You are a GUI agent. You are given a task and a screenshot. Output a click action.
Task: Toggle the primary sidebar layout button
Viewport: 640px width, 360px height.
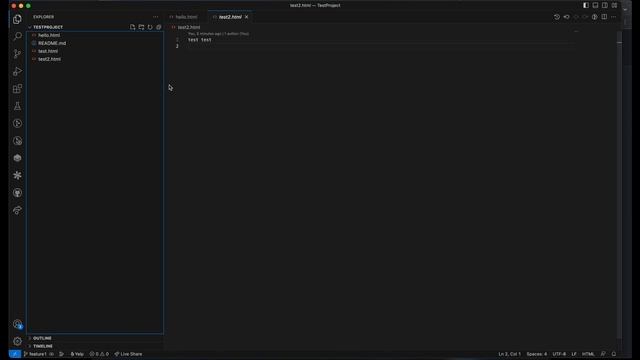pos(586,5)
